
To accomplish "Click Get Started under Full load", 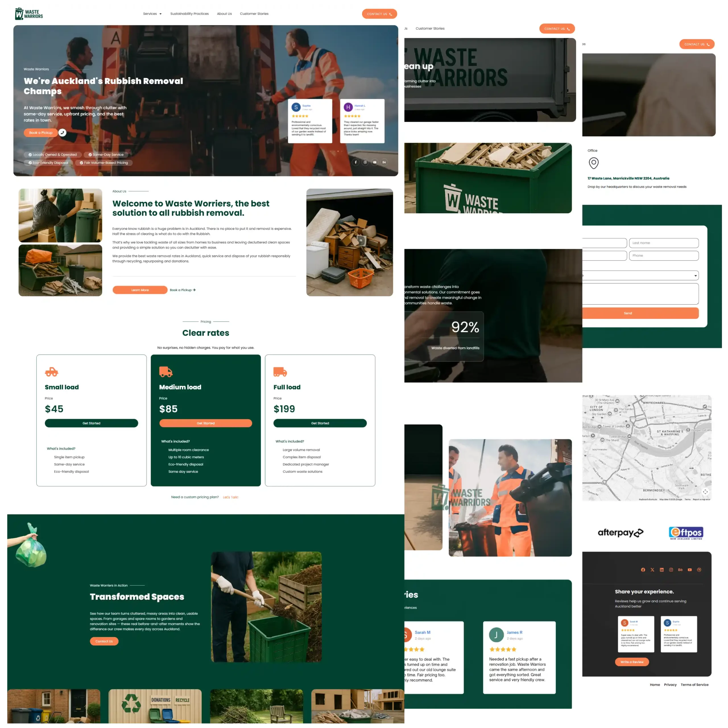I will (x=320, y=423).
